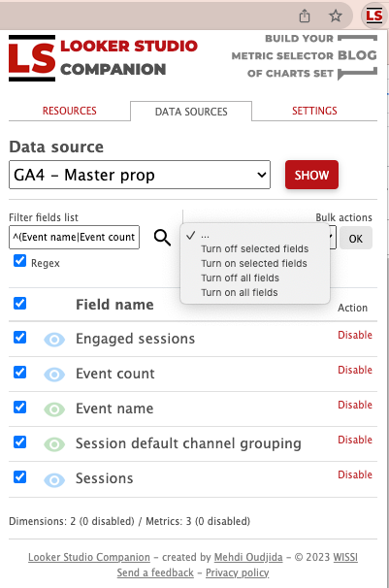Open the Mehdi Oudjida link
The image size is (389, 588).
(248, 557)
